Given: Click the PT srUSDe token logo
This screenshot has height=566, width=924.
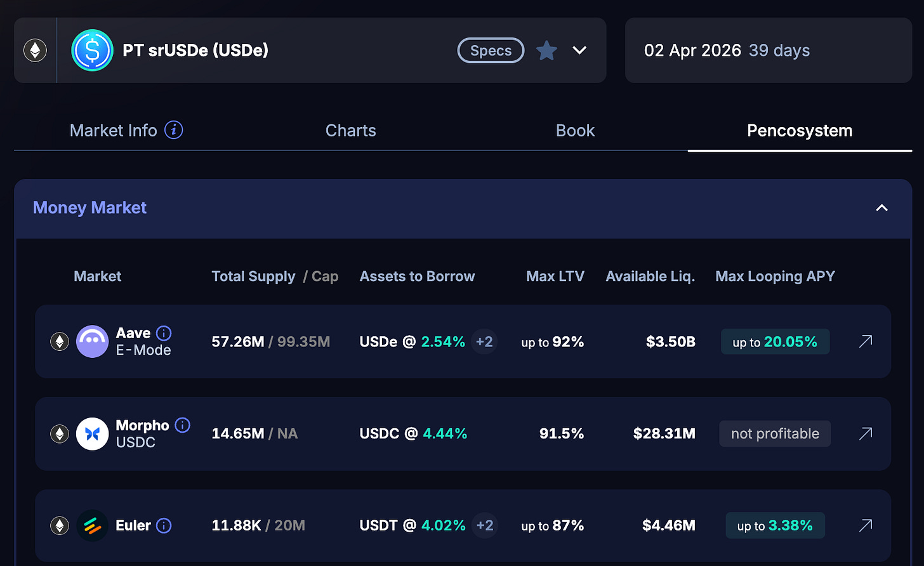Looking at the screenshot, I should (92, 50).
